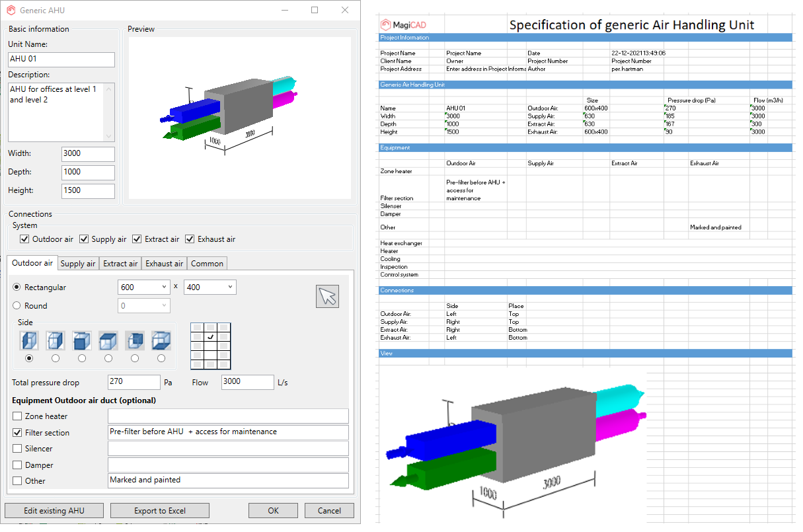Click the Flow input field
Viewport: 803px width, 532px height.
(248, 382)
